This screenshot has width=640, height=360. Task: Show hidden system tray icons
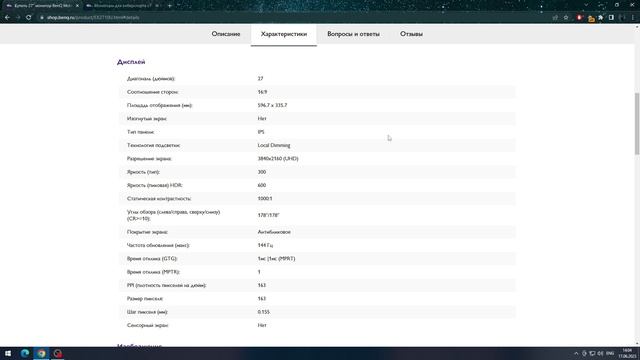click(576, 353)
